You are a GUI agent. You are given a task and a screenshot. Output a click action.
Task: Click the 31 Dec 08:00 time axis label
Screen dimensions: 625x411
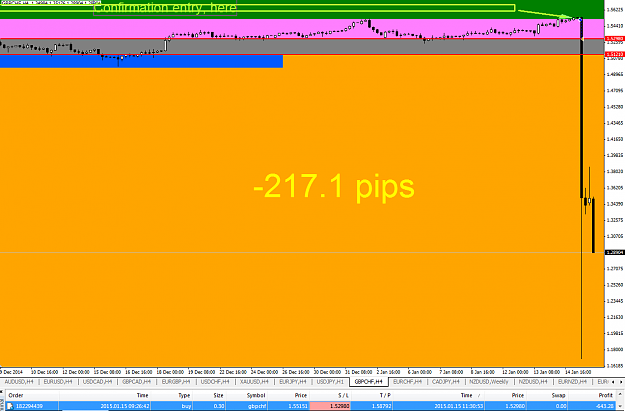(358, 372)
